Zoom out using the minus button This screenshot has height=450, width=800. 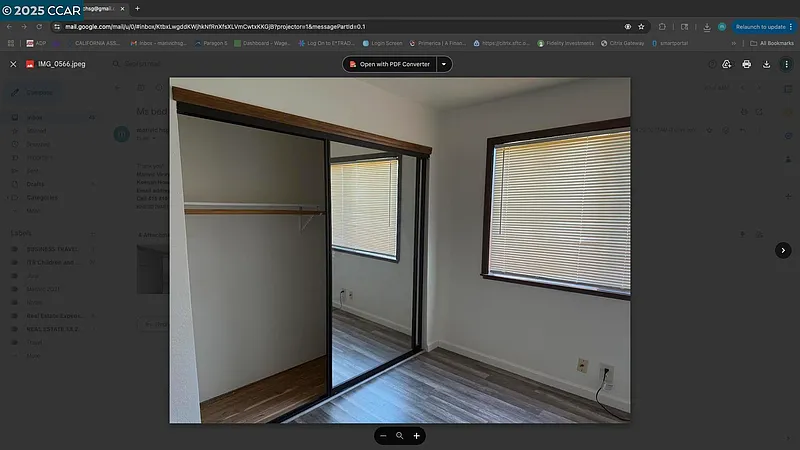tap(383, 436)
